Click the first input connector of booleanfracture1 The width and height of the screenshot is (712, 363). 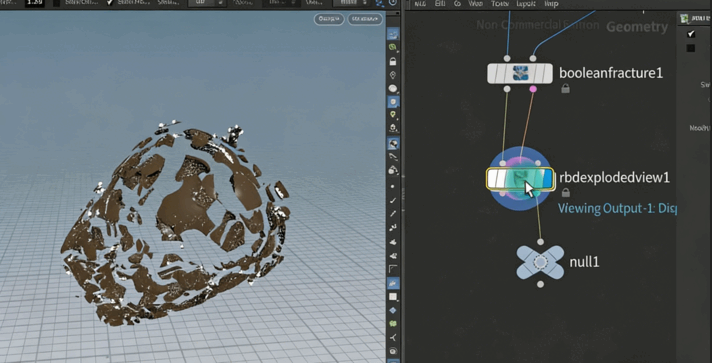tap(507, 58)
